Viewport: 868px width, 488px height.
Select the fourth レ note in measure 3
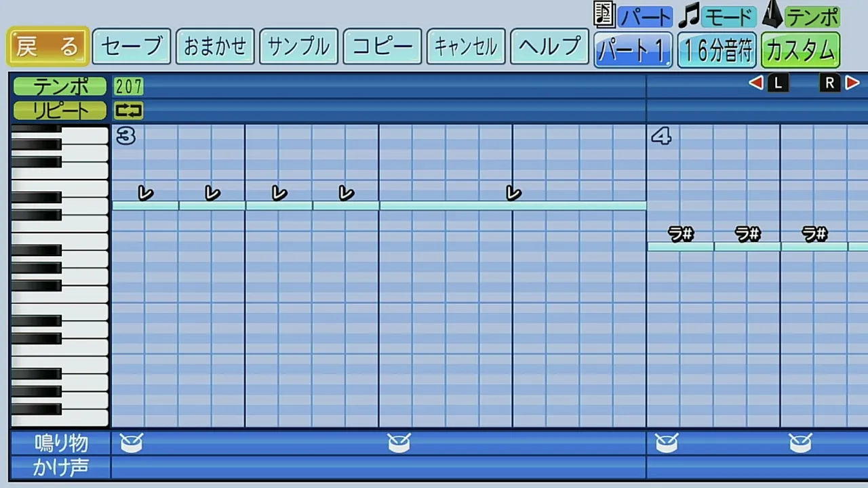346,205
